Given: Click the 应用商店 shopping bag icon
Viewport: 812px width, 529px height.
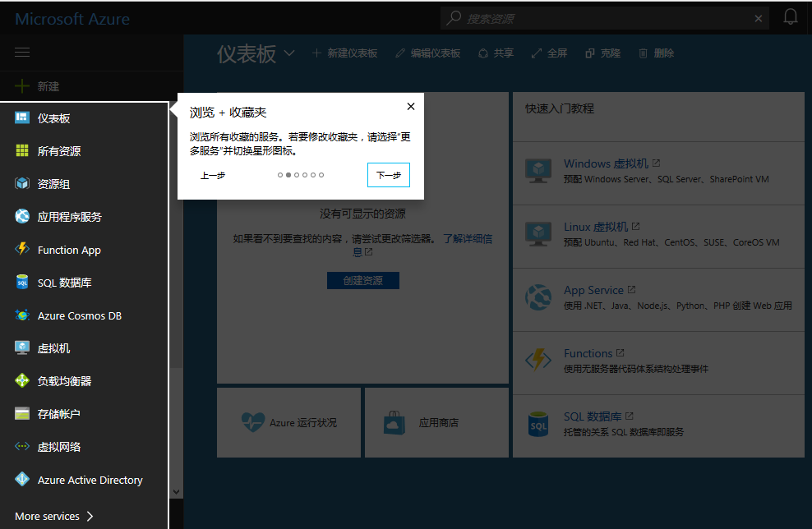Looking at the screenshot, I should [x=394, y=423].
